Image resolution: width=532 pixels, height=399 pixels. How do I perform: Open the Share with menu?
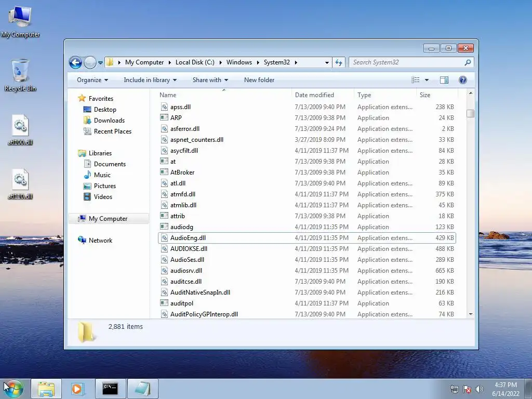tap(210, 80)
